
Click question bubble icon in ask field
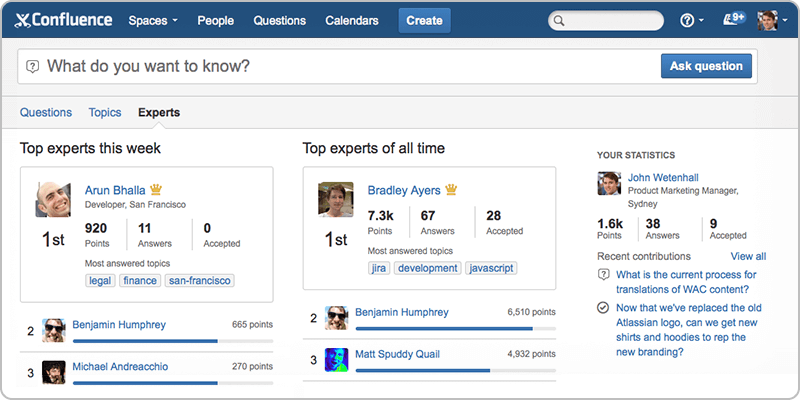coord(33,66)
